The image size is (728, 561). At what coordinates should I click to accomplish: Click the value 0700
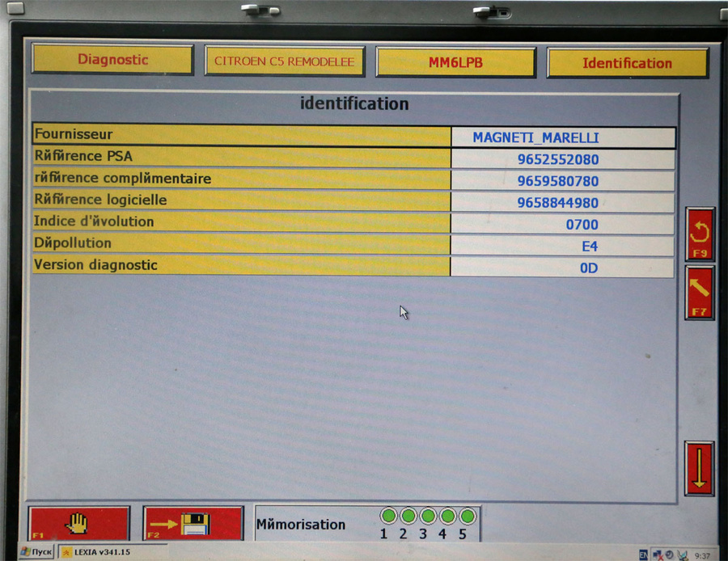tap(582, 225)
